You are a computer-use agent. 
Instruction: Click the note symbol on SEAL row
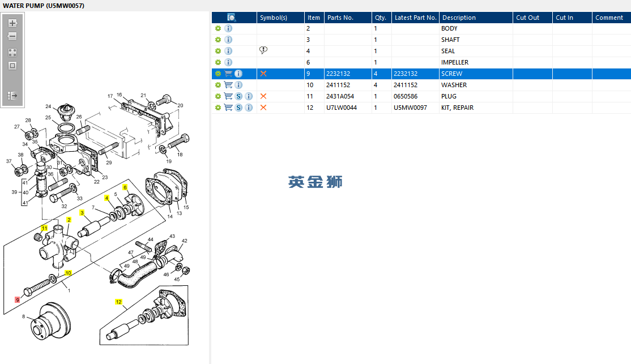click(263, 50)
